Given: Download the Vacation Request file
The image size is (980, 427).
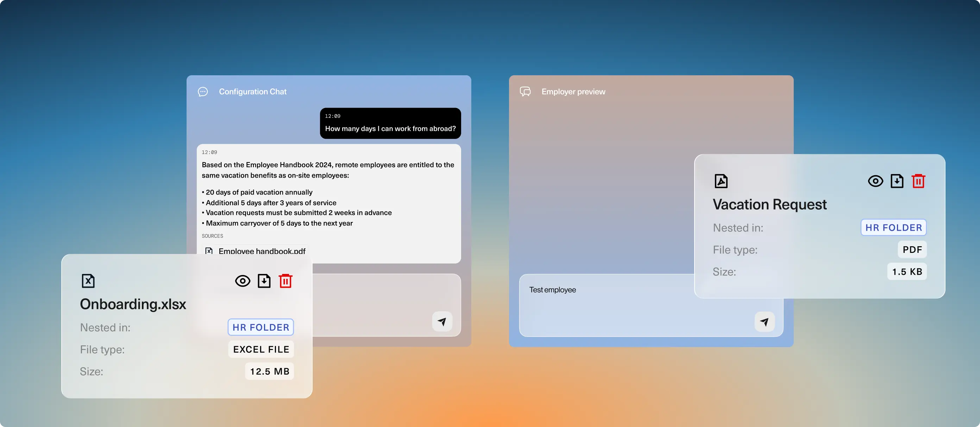Looking at the screenshot, I should pyautogui.click(x=897, y=181).
